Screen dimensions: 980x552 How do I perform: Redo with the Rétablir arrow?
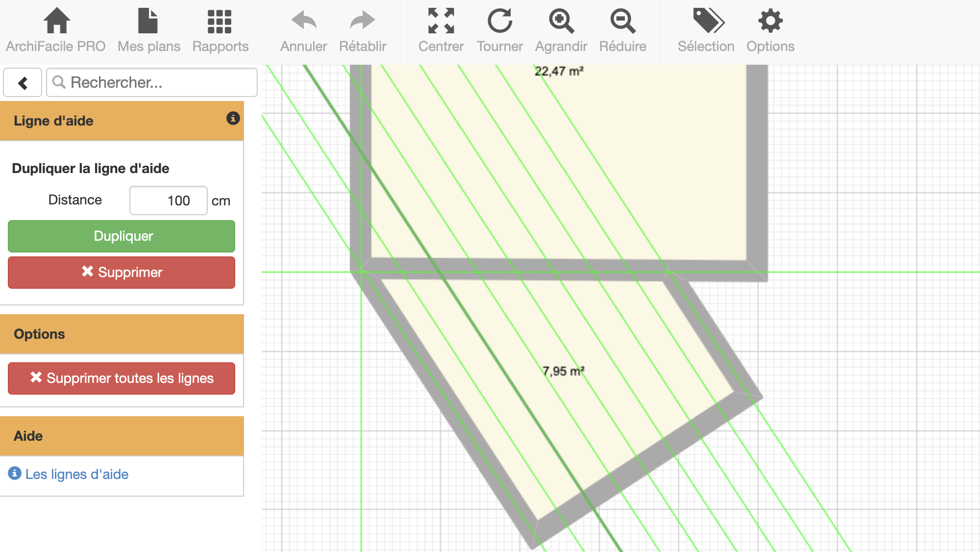[363, 22]
